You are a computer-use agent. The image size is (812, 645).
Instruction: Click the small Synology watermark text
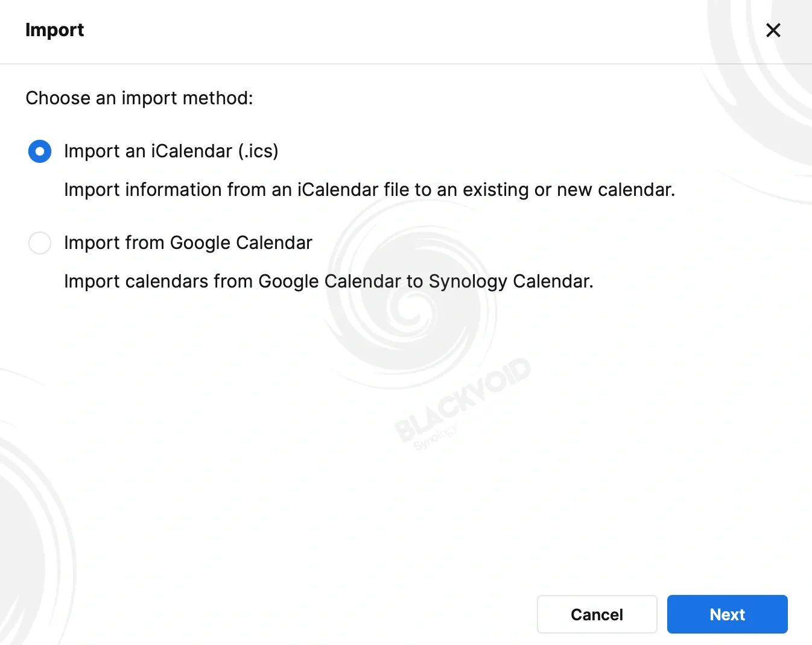click(x=435, y=438)
